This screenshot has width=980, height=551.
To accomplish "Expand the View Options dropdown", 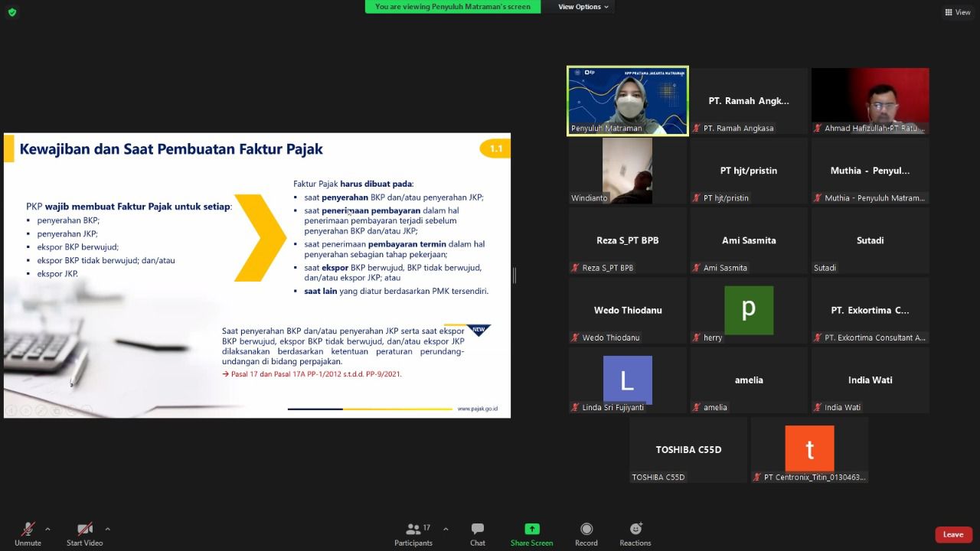I will (583, 7).
